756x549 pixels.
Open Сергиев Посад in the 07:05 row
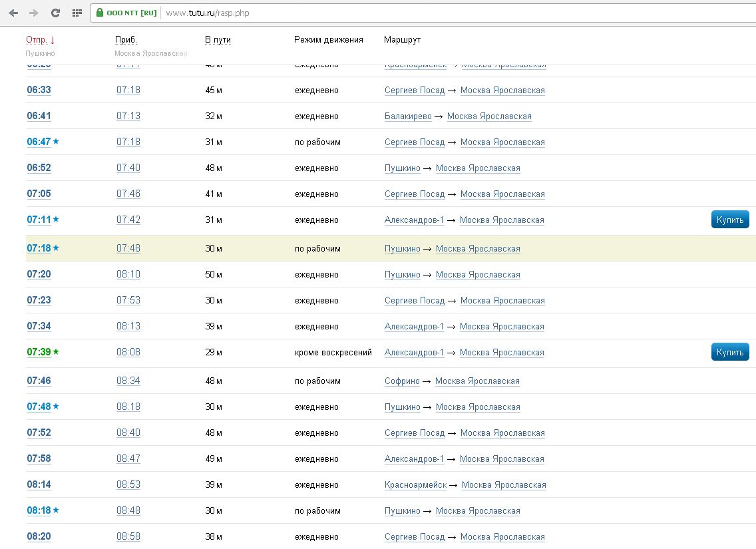coord(415,194)
